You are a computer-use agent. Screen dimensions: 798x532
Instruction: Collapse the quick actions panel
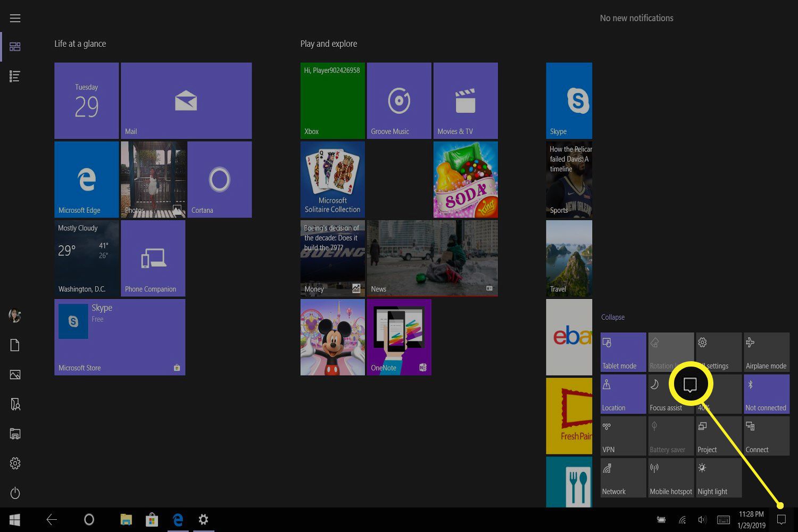pyautogui.click(x=613, y=317)
